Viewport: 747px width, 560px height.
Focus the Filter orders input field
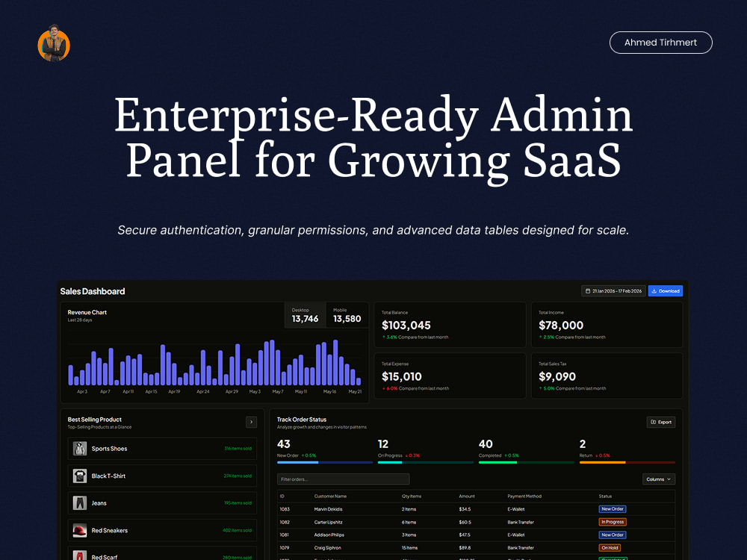(343, 479)
